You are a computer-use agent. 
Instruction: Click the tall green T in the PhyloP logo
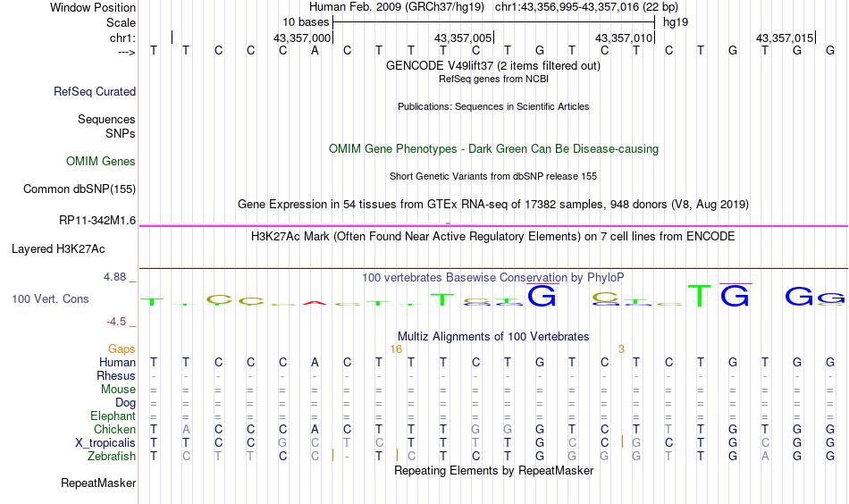[700, 296]
